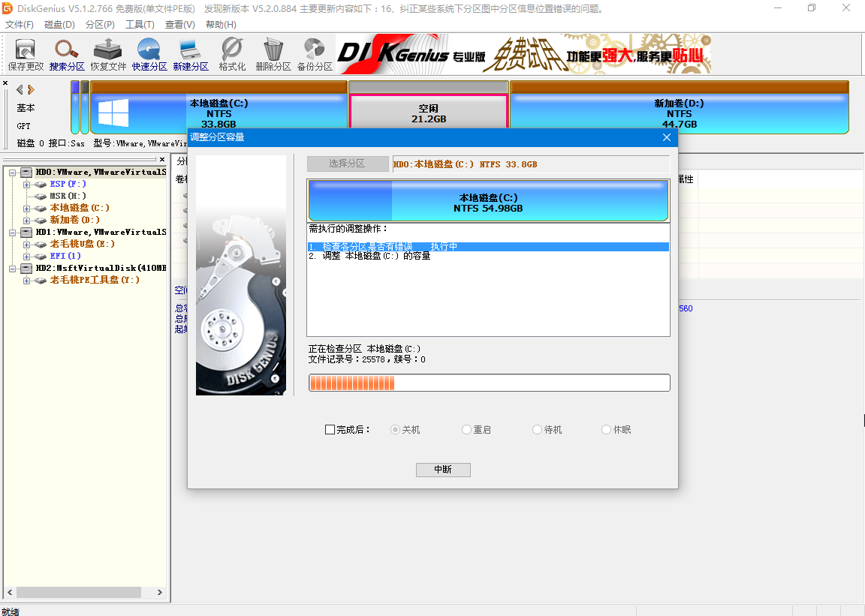Expand the 老毛桃PE工具盘 (Y:) tree node
Viewport: 865px width, 616px height.
[26, 281]
